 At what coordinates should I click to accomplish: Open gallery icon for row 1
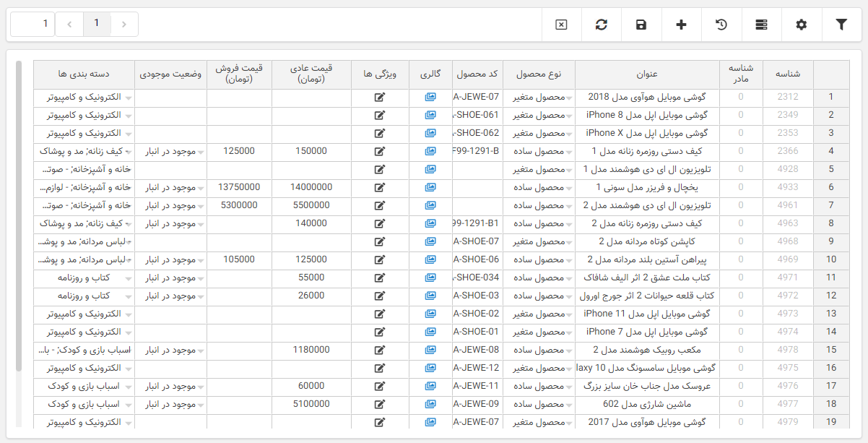pyautogui.click(x=430, y=97)
